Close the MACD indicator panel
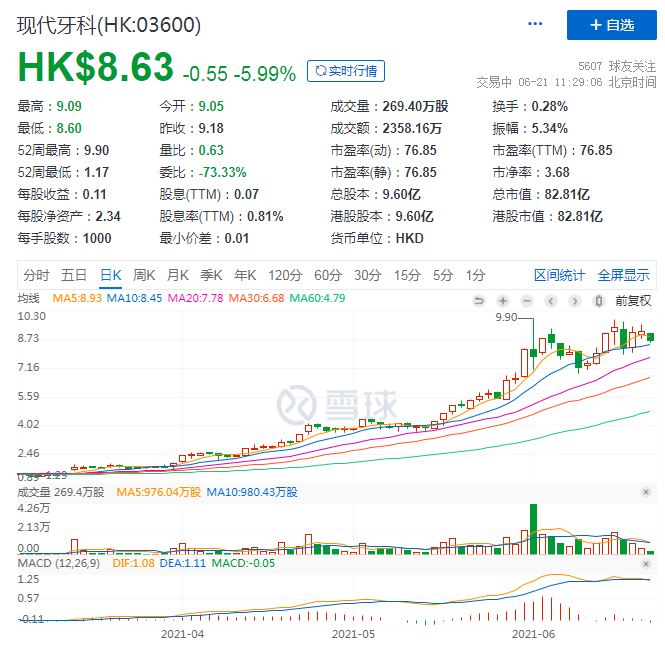Screen dimensions: 665x652 tap(646, 564)
